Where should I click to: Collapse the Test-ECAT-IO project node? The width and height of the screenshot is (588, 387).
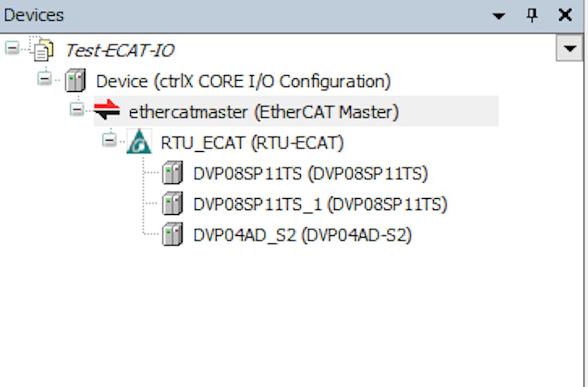tap(11, 48)
